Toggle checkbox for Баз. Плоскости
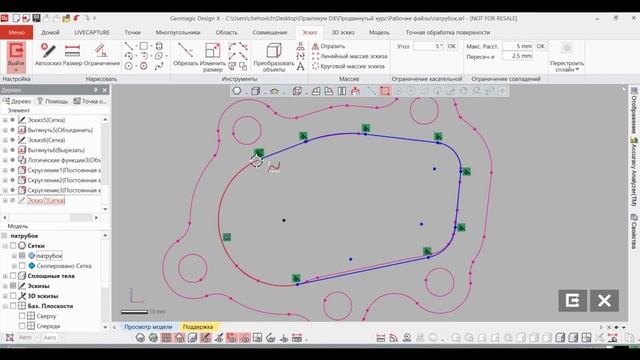This screenshot has width=640, height=360. (x=13, y=306)
